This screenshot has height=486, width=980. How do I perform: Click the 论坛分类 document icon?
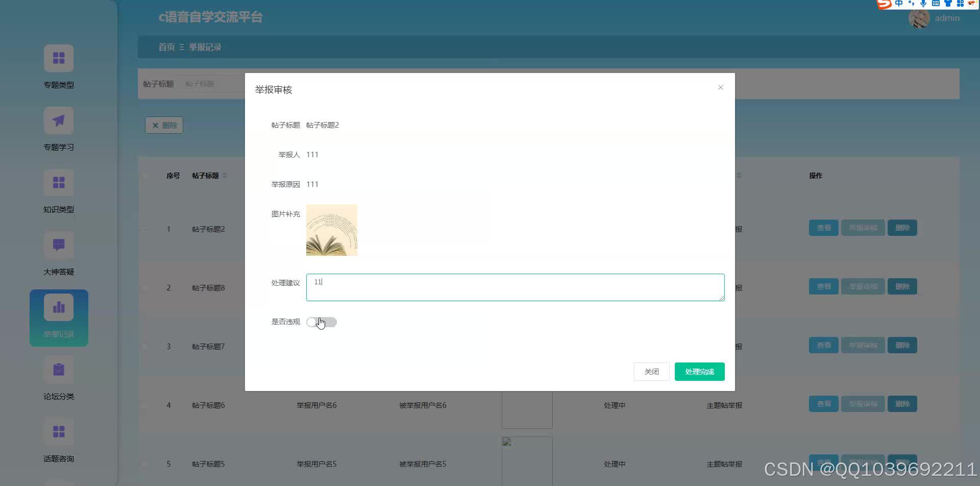tap(59, 369)
